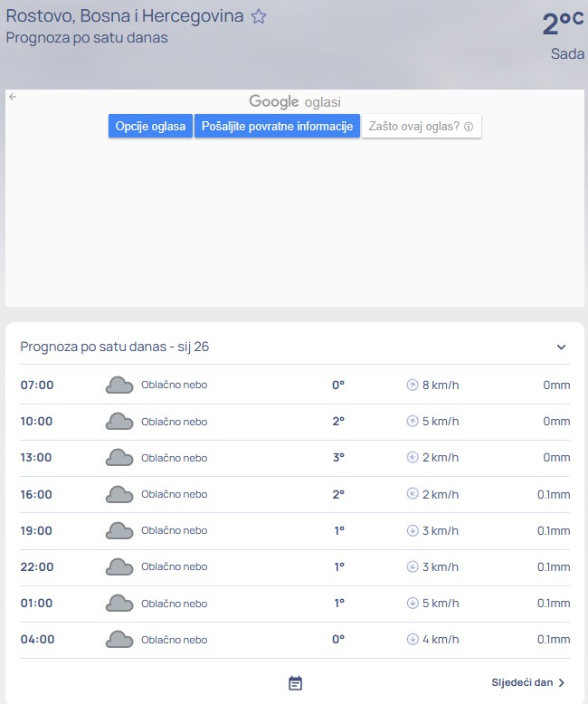Click Oblačno nebo text in the 19:00 row
The image size is (588, 704).
pos(175,530)
